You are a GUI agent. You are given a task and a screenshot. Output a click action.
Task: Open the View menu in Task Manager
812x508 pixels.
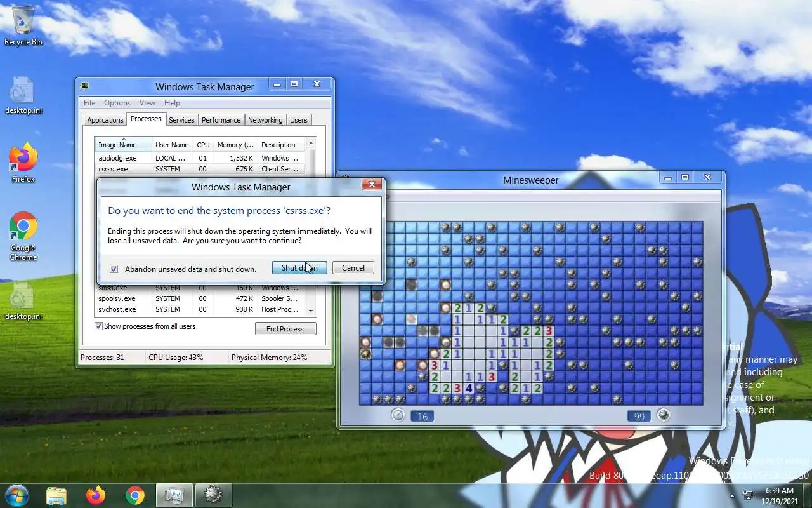tap(147, 103)
